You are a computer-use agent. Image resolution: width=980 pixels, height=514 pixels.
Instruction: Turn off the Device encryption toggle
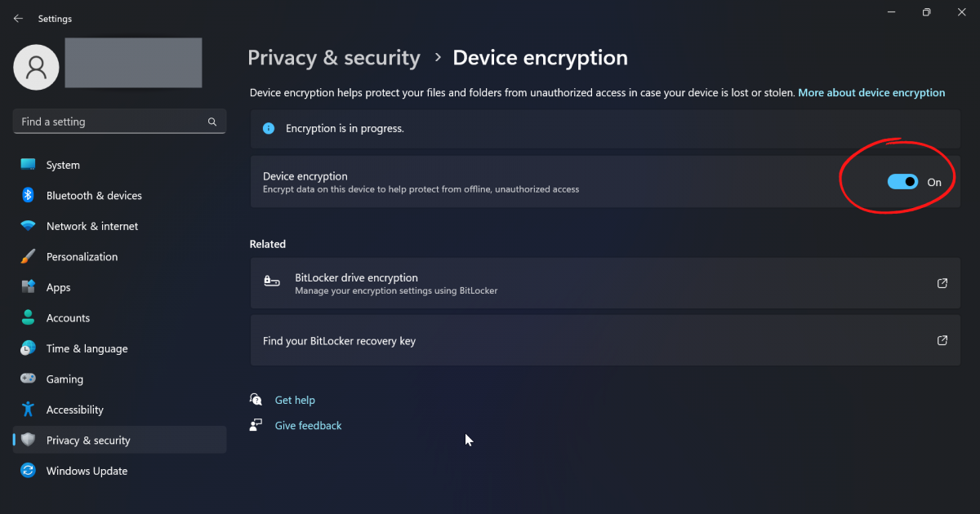902,182
